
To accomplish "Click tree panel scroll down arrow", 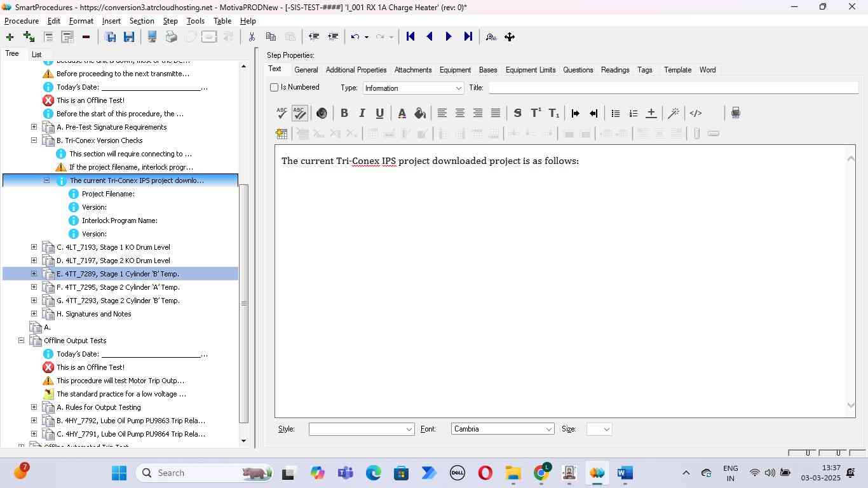I will click(x=243, y=441).
